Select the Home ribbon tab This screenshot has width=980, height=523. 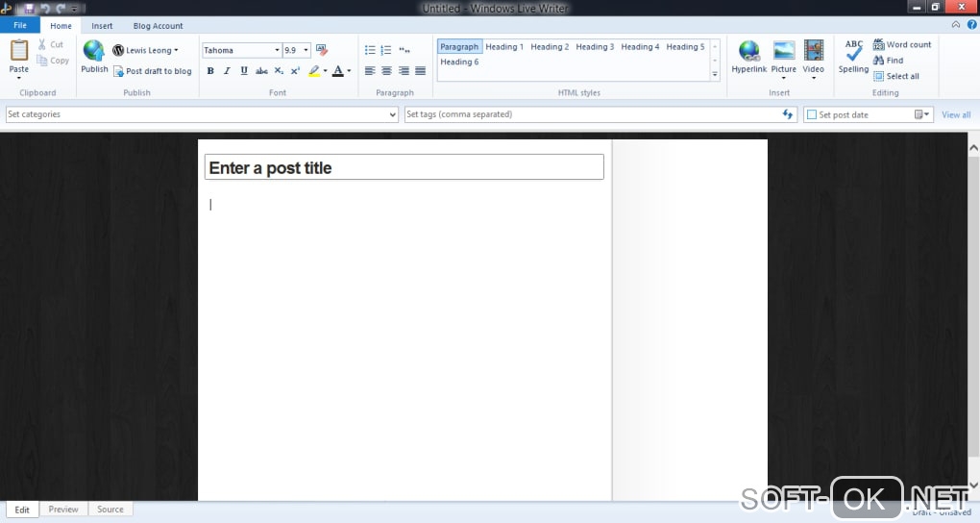click(61, 26)
